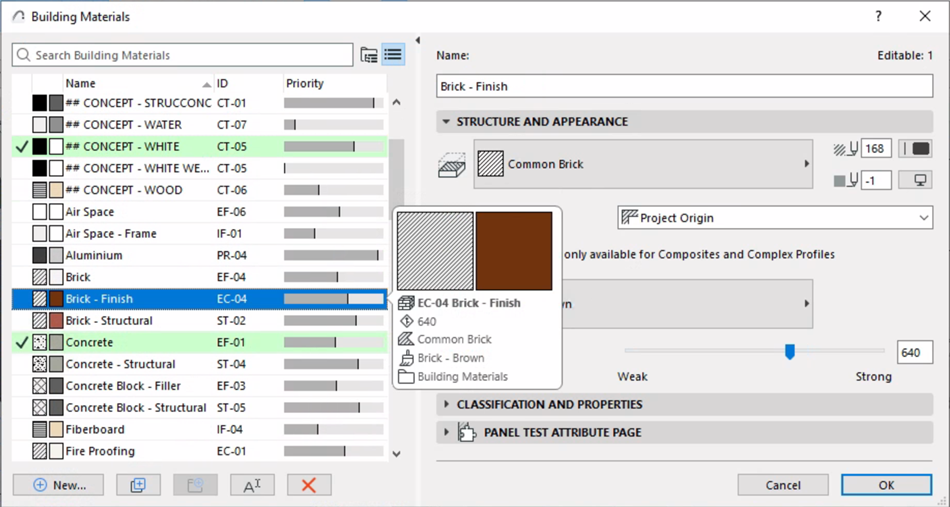Click the Cancel button
950x507 pixels.
[783, 485]
